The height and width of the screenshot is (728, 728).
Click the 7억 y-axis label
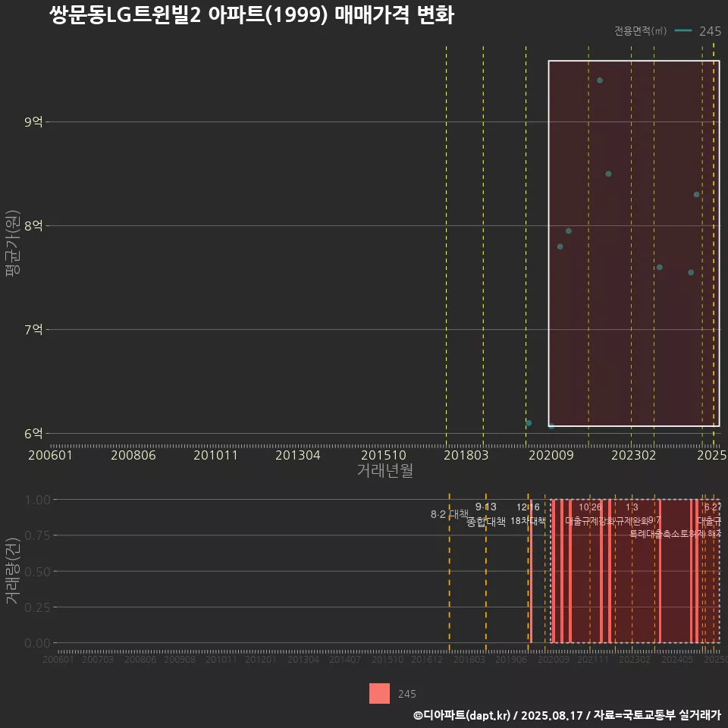pyautogui.click(x=33, y=330)
